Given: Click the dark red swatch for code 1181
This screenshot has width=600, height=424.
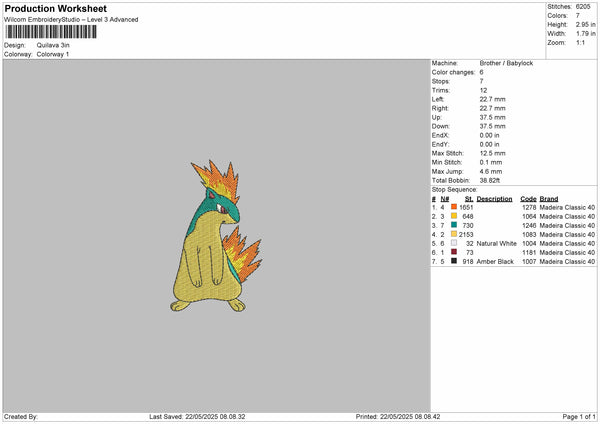Looking at the screenshot, I should pyautogui.click(x=454, y=252).
